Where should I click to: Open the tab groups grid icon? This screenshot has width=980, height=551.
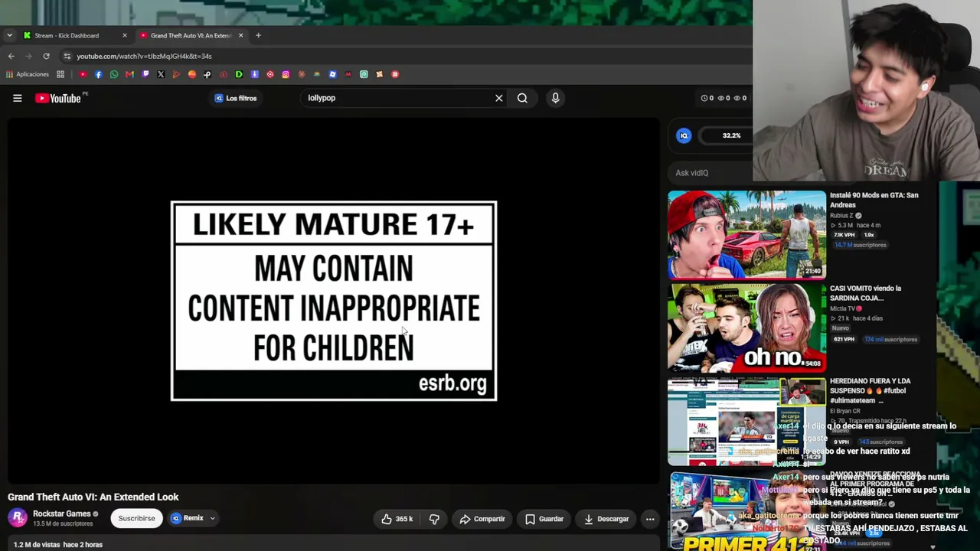(x=60, y=74)
